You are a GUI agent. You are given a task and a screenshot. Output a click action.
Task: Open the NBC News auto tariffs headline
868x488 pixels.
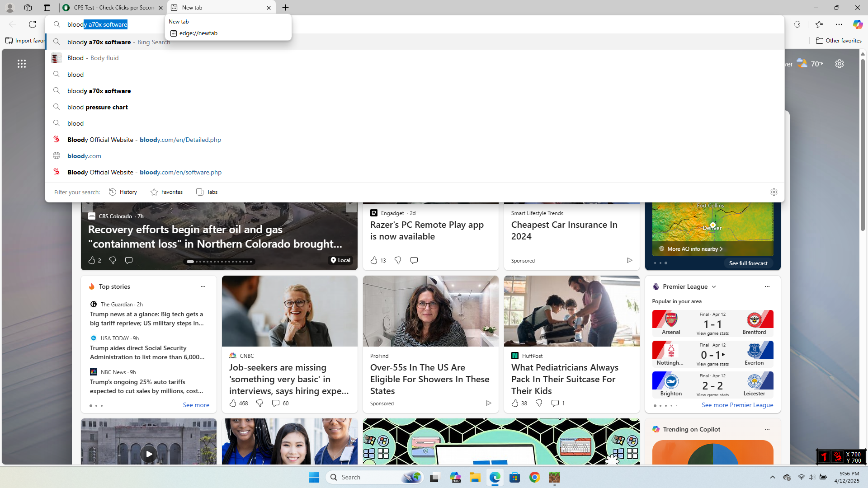click(146, 386)
